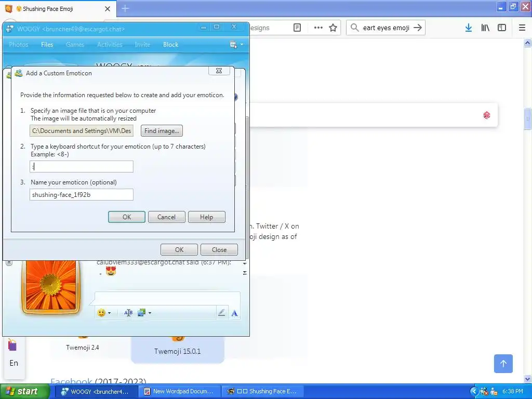
Task: Select Block in the chat toolbar
Action: pos(170,45)
